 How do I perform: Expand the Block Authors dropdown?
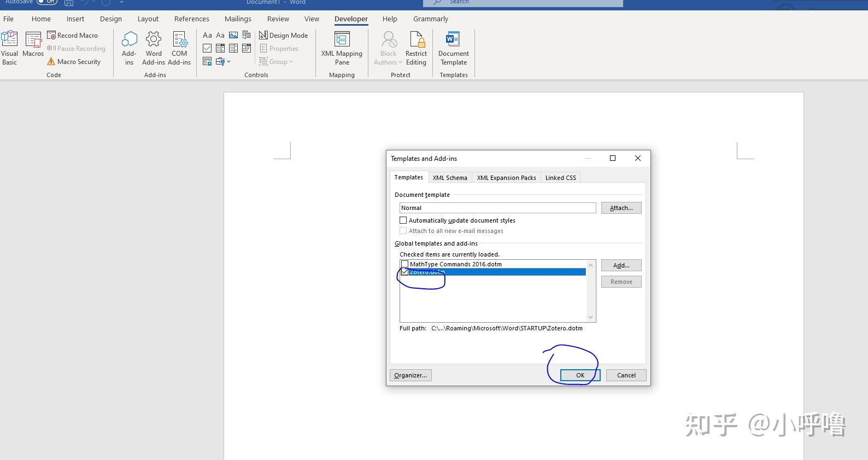(388, 48)
